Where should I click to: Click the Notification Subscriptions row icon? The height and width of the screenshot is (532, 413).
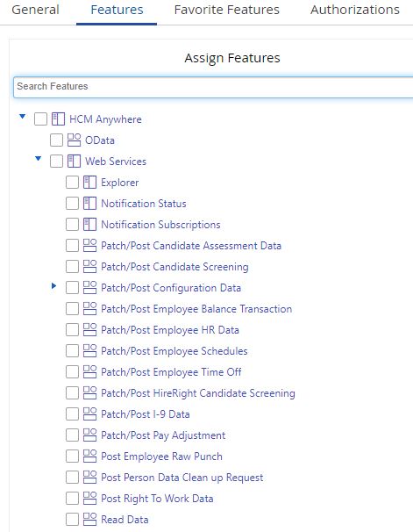click(x=89, y=224)
